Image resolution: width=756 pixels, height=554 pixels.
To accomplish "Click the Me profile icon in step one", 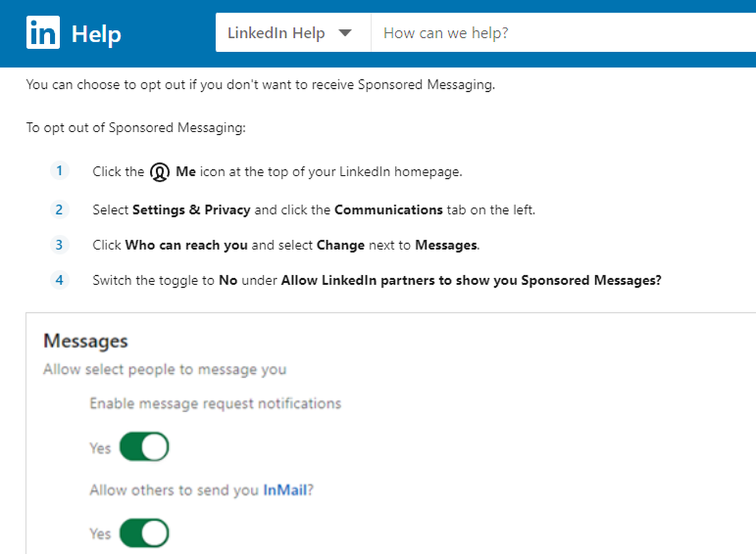I will (x=160, y=172).
